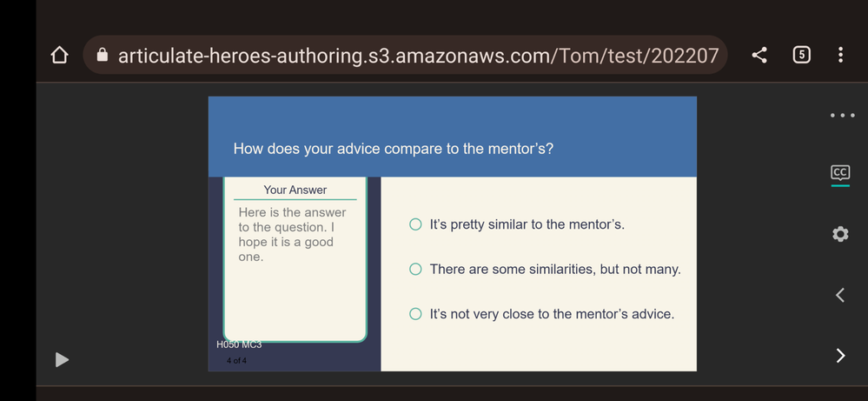Tap the browser home icon
This screenshot has width=868, height=401.
click(x=59, y=56)
